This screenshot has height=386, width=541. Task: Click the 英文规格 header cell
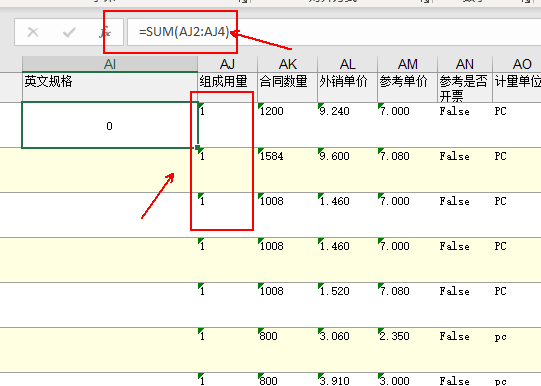[x=110, y=87]
